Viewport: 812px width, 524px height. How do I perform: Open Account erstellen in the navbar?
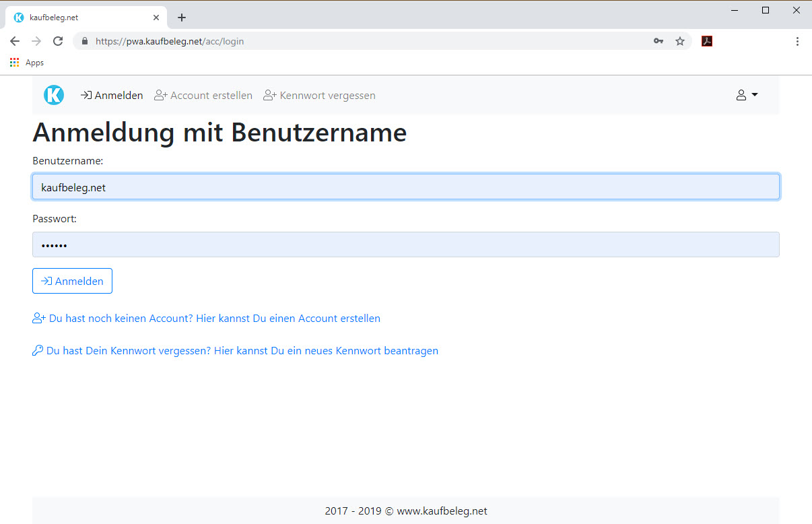point(203,96)
